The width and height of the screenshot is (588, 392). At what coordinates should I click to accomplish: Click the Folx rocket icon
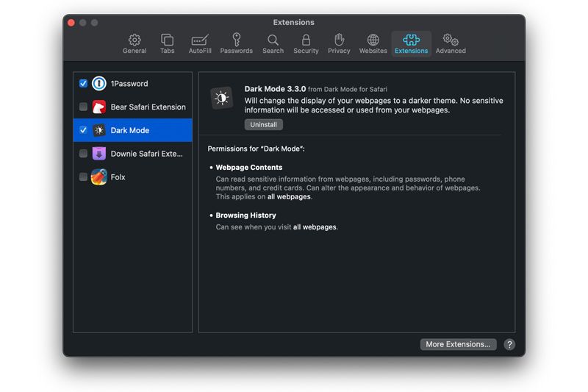[x=99, y=177]
